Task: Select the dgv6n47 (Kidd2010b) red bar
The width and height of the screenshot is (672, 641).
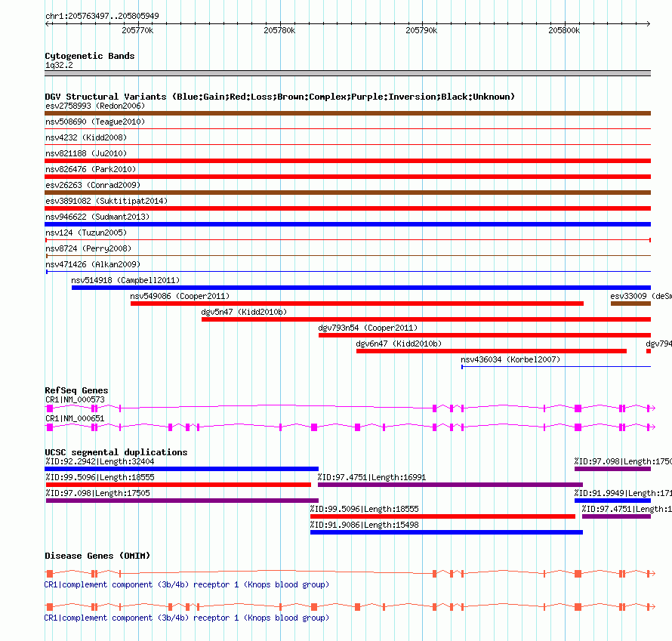Action: 492,351
